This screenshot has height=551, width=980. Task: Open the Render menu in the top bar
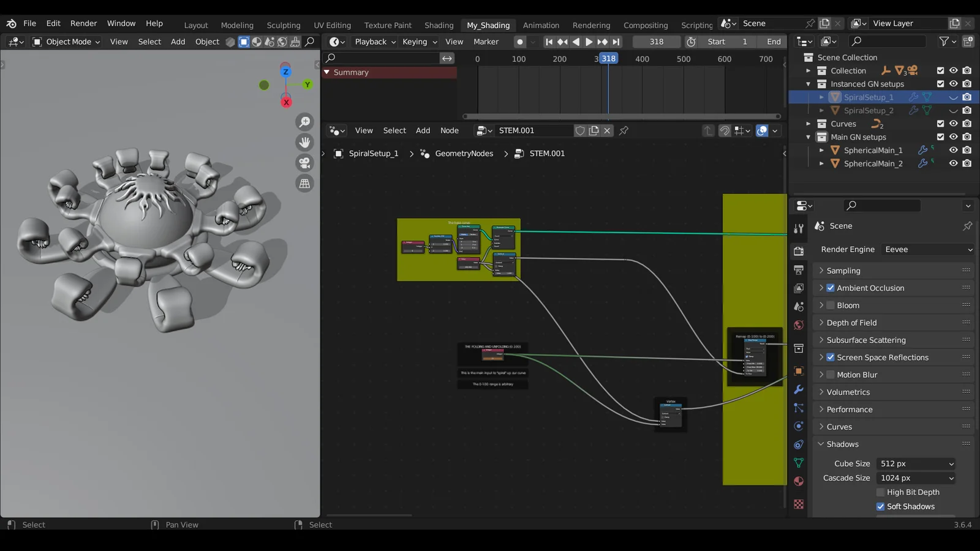click(83, 23)
